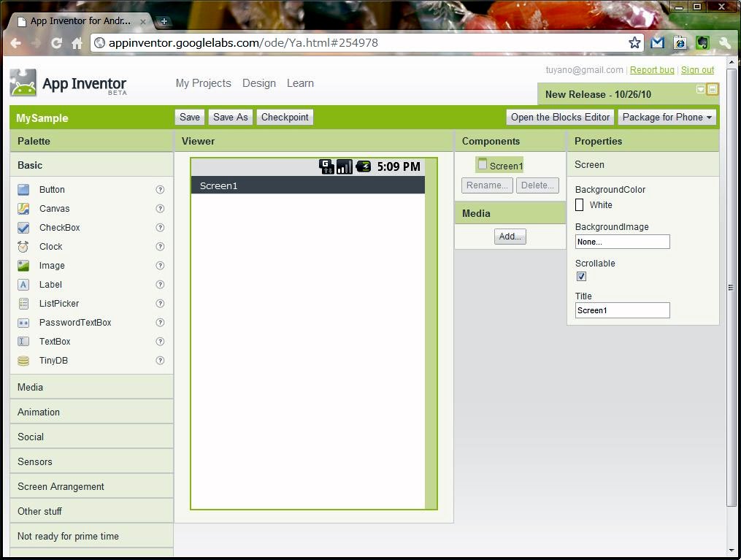Screen dimensions: 741x560
Task: Open the My Projects menu
Action: [203, 83]
